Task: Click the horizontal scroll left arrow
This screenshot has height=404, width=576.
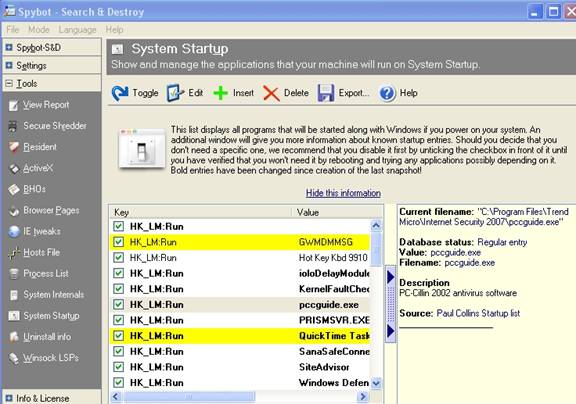Action: pyautogui.click(x=116, y=397)
